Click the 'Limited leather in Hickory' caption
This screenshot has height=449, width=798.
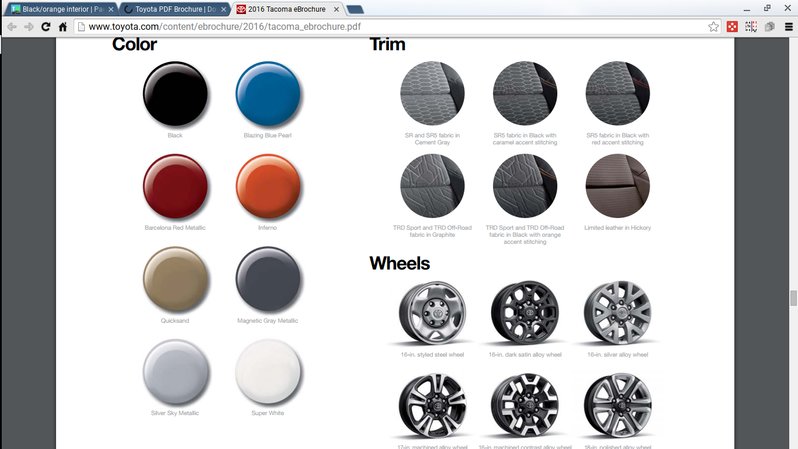(618, 228)
